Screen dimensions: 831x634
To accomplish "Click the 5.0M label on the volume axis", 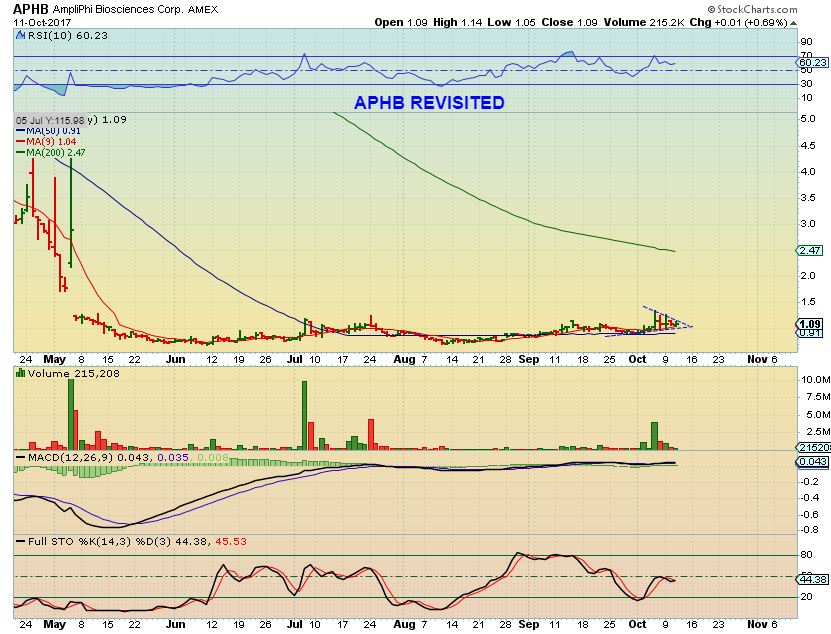I will (818, 414).
